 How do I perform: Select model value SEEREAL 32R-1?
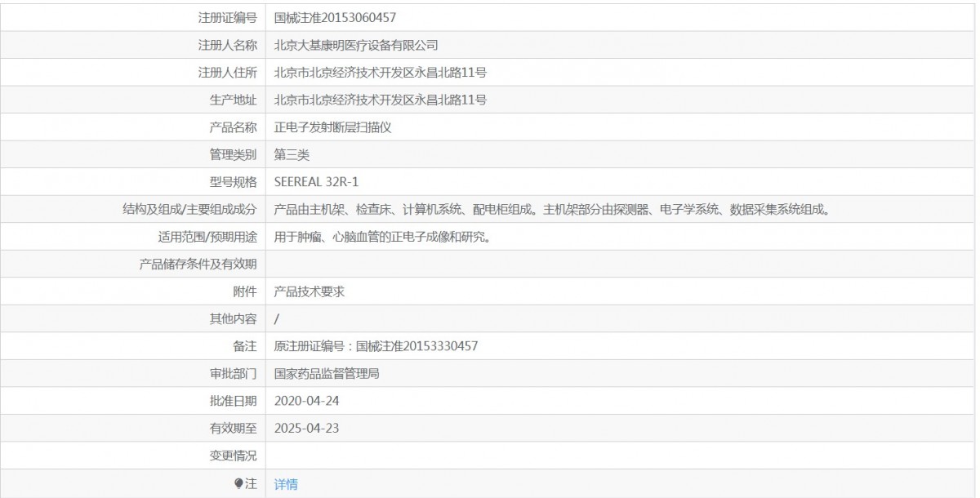pos(316,182)
